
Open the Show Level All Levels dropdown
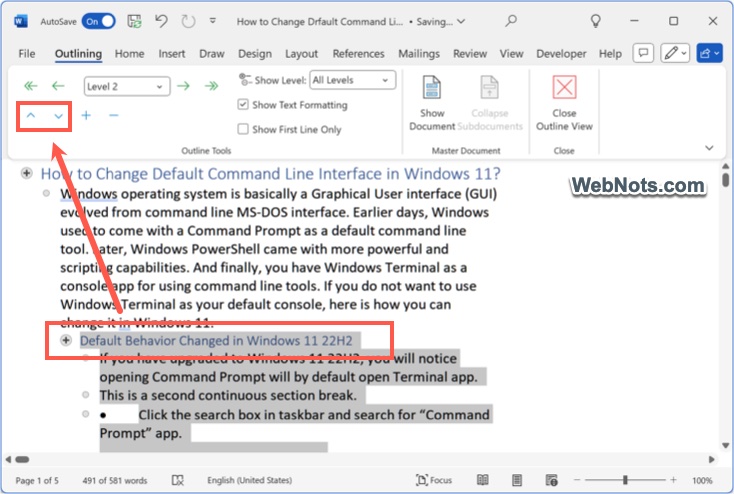(x=352, y=80)
